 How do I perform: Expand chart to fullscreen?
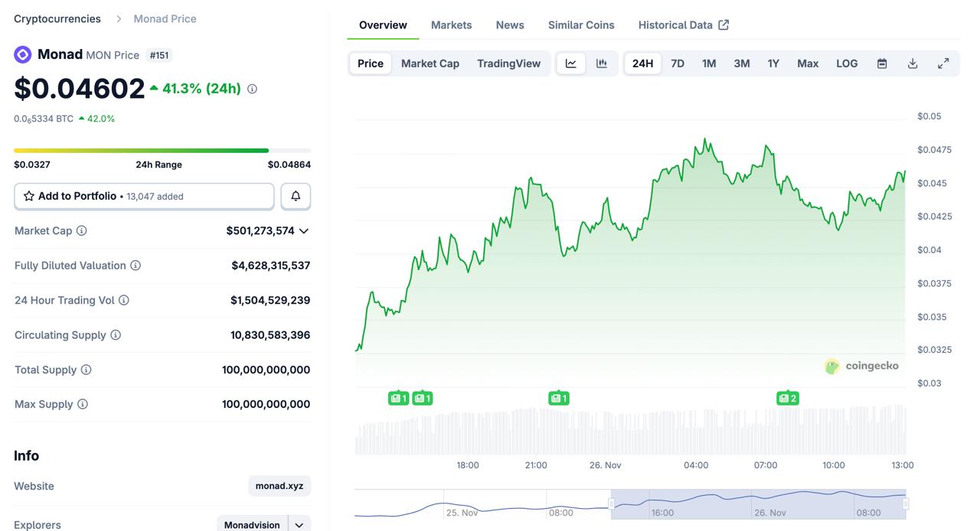(x=943, y=64)
